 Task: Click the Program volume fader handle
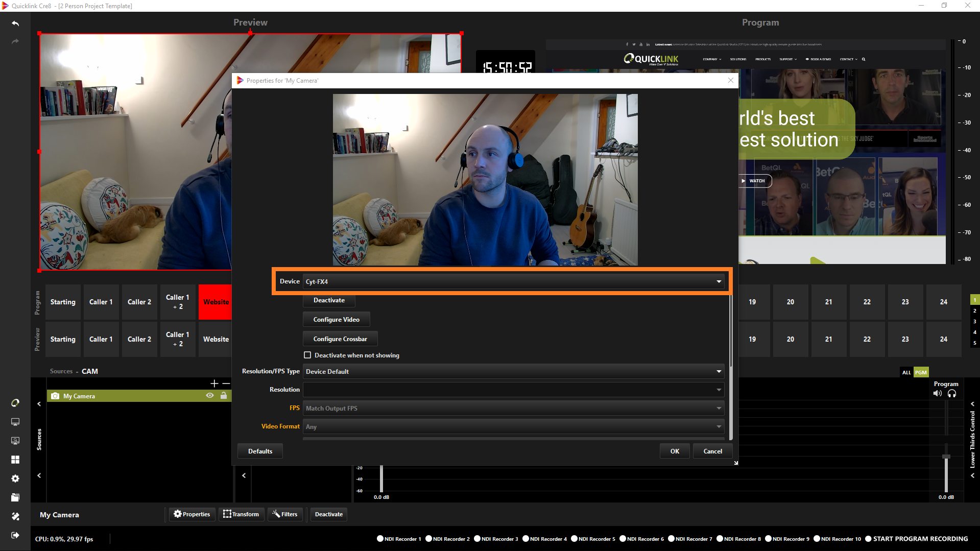946,457
